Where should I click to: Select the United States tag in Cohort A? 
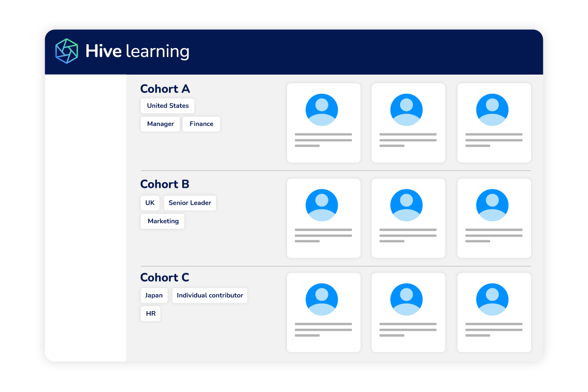168,105
